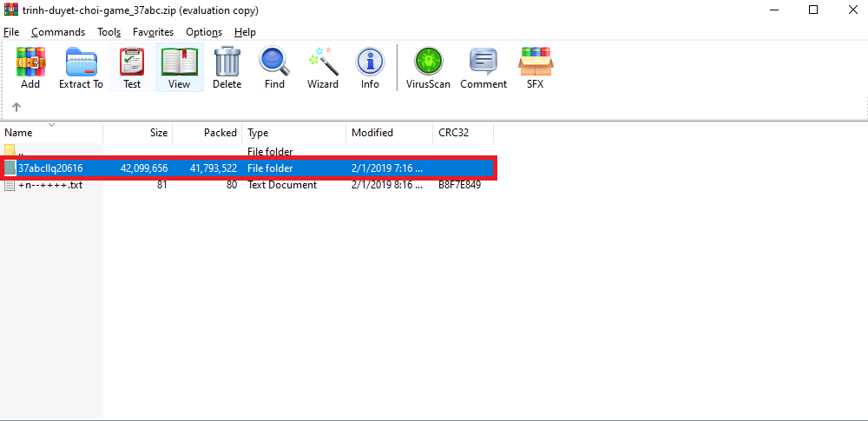Open the Options menu

[204, 32]
